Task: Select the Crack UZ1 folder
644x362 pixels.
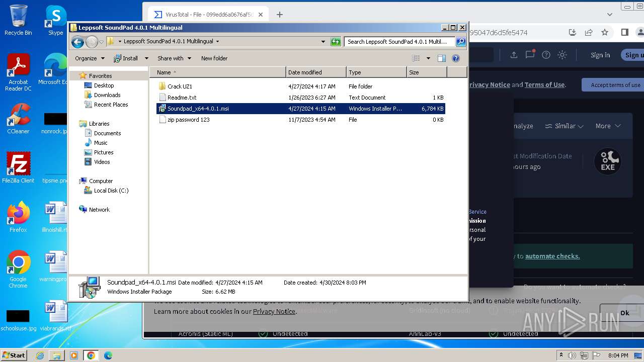Action: point(300,86)
